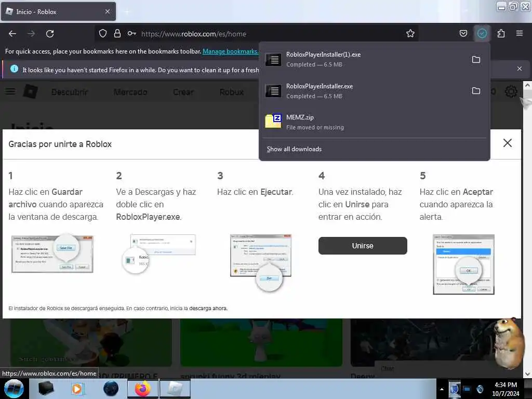
Task: Click the step 5 alert thumbnail
Action: (x=463, y=264)
